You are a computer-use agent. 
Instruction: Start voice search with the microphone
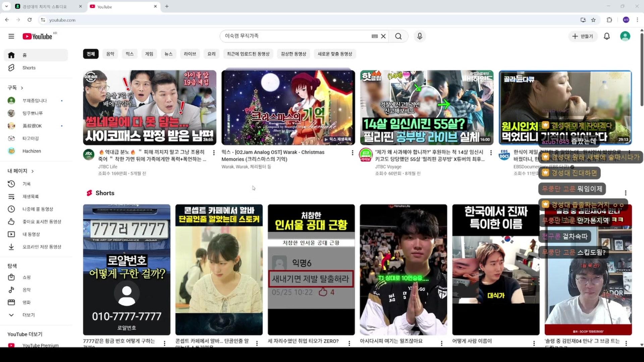point(420,36)
